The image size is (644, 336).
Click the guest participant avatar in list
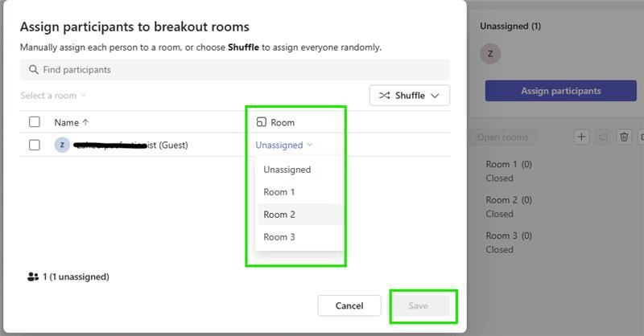pos(61,145)
